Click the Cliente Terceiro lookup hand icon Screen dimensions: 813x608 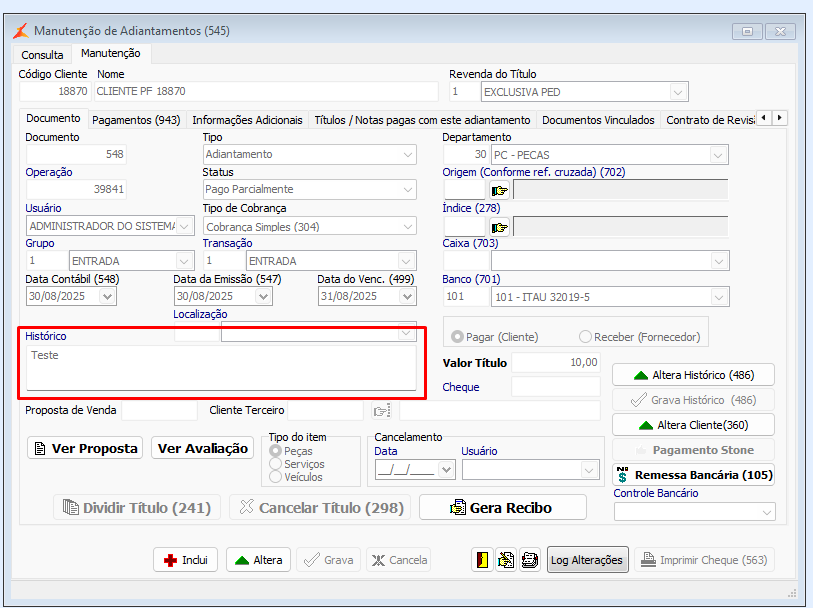click(382, 411)
